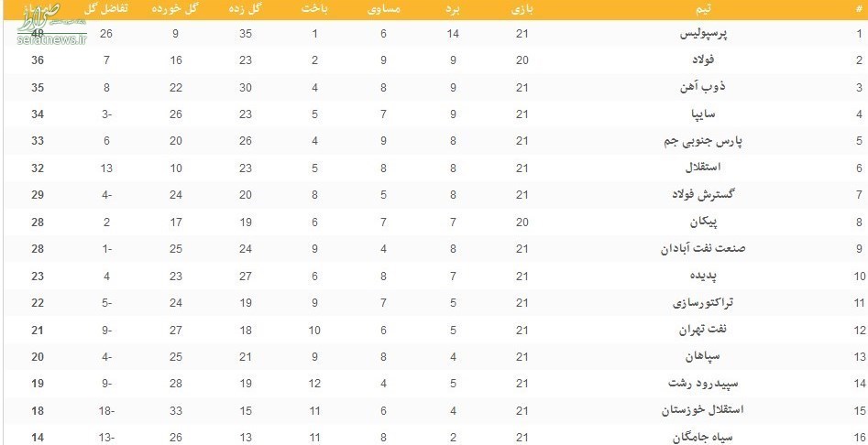Click the گل زده column header

click(x=246, y=9)
